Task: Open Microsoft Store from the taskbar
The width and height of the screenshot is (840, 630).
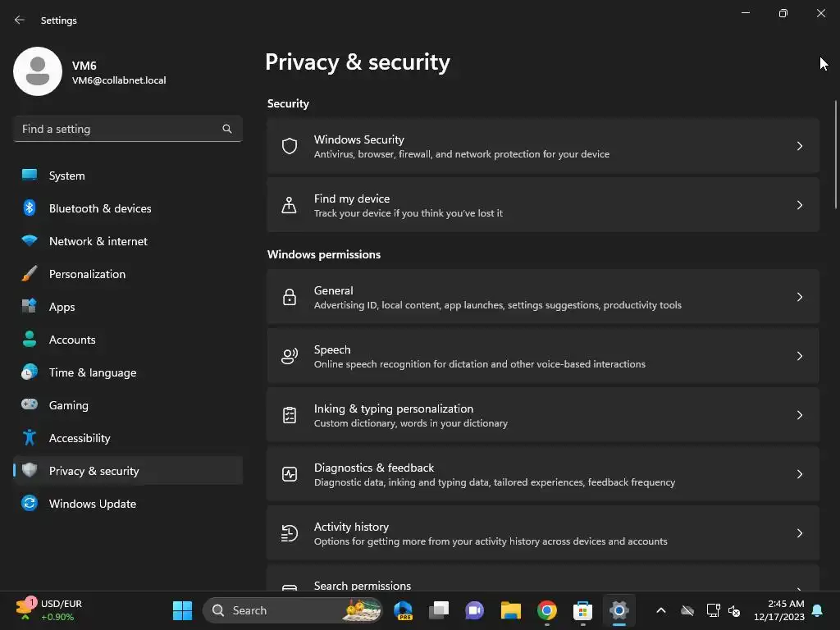Action: coord(583,610)
